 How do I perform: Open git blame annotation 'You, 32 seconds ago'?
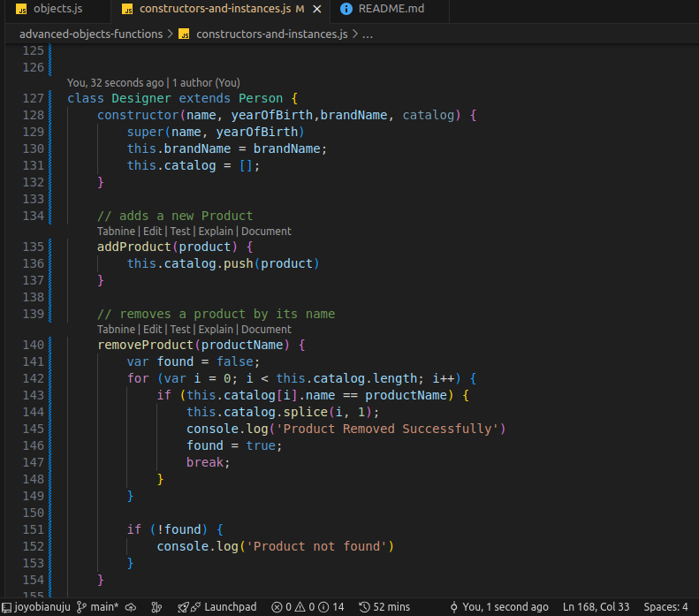point(115,83)
